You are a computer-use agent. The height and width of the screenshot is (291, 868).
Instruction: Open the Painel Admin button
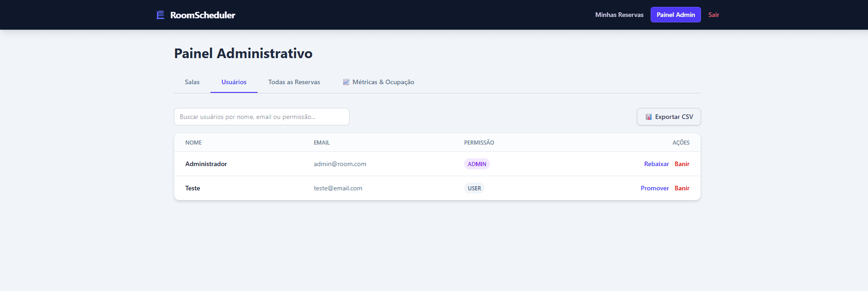click(676, 15)
